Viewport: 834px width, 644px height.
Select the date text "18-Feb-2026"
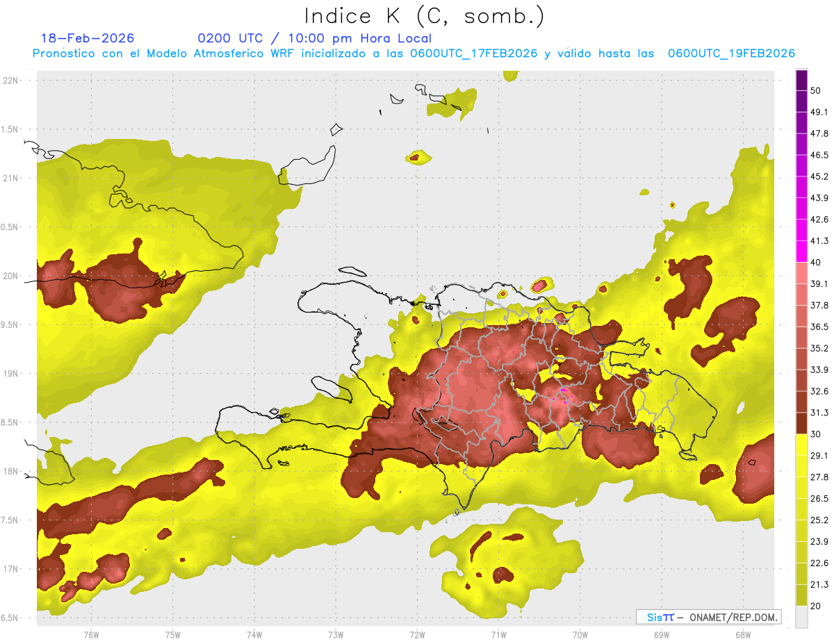pyautogui.click(x=88, y=38)
